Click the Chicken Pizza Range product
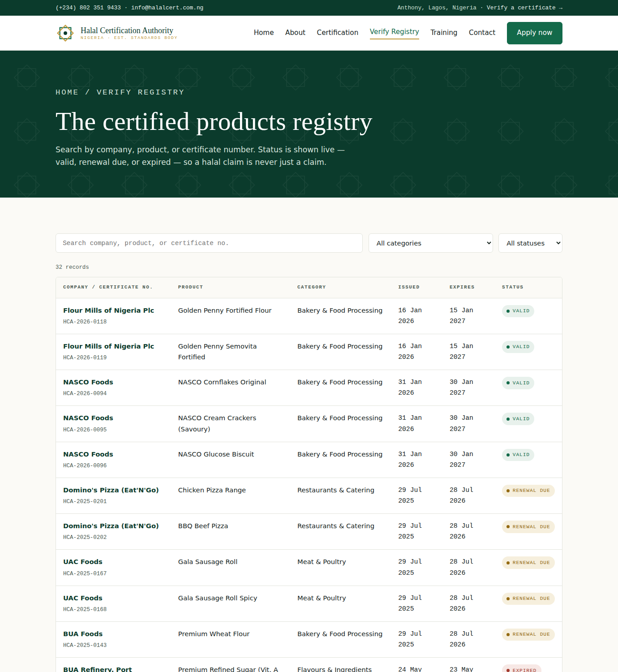 (x=212, y=490)
